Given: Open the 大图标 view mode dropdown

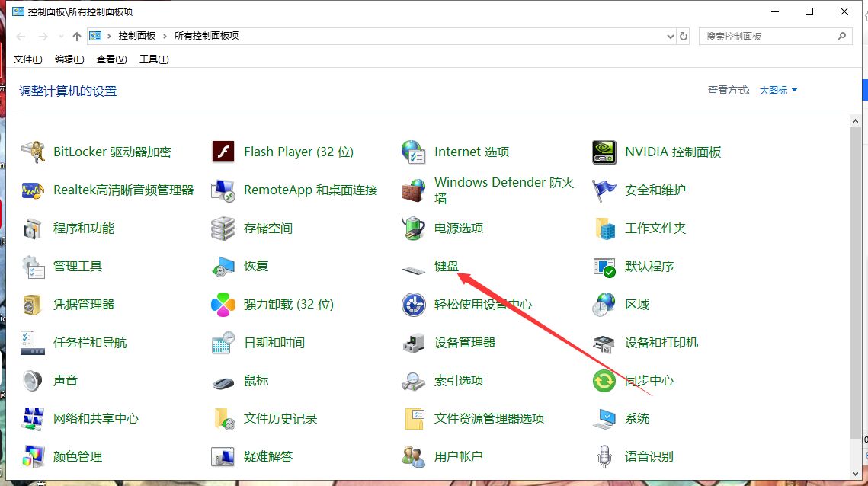Looking at the screenshot, I should [x=778, y=90].
